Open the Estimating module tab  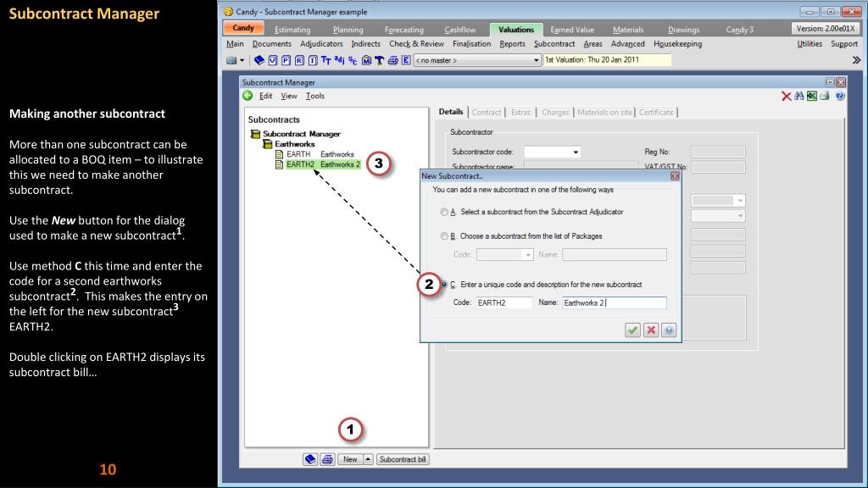292,30
